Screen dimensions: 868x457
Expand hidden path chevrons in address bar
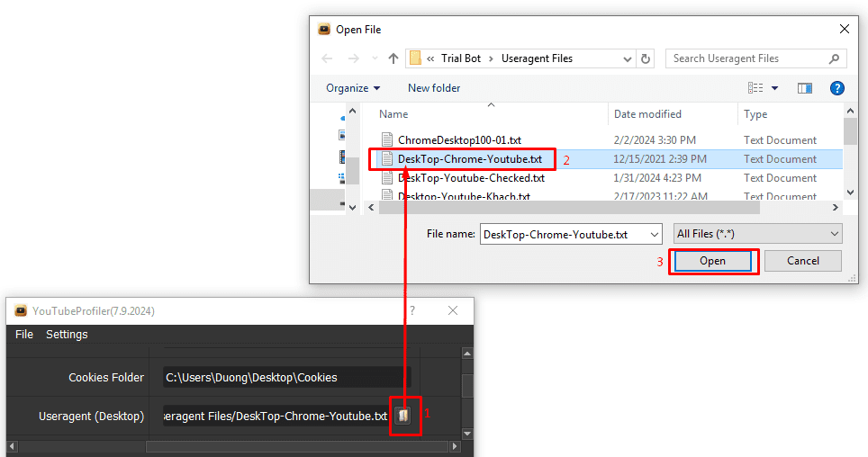[430, 58]
